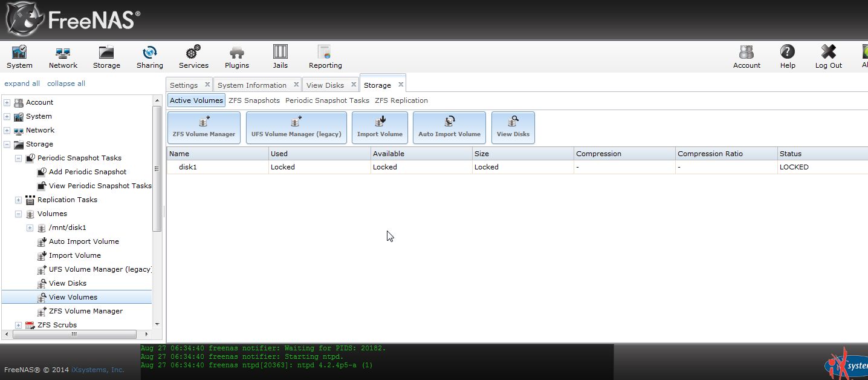The image size is (868, 380).
Task: Click the Available column header
Action: click(x=421, y=154)
